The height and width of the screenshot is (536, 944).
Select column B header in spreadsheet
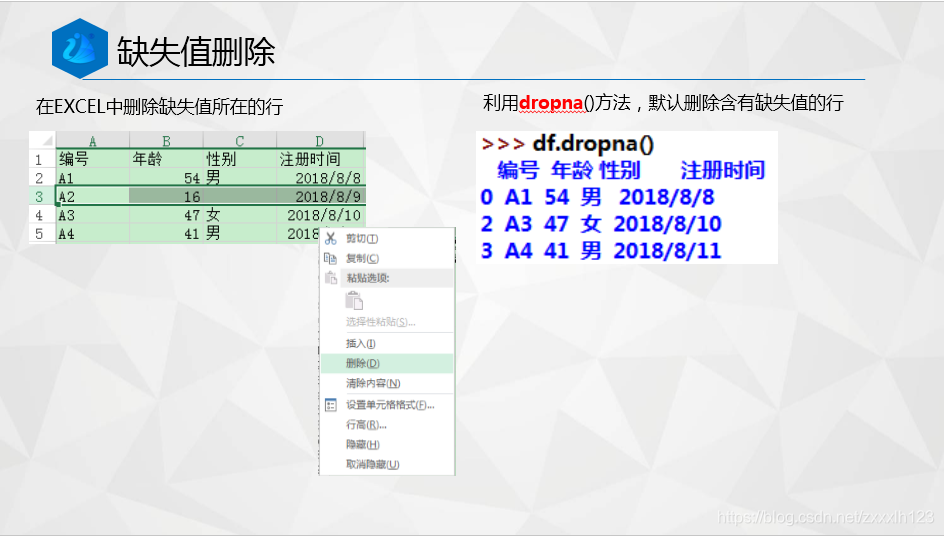click(166, 140)
